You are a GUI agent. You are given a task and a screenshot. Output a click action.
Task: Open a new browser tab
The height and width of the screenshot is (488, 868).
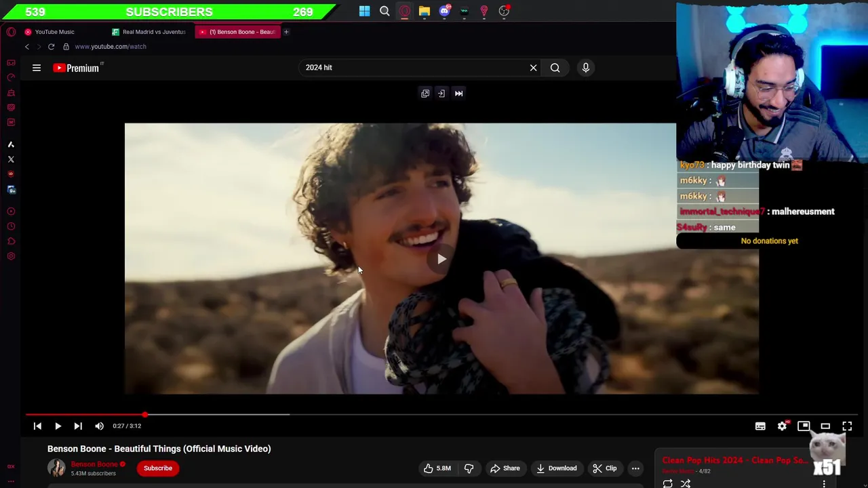coord(286,32)
